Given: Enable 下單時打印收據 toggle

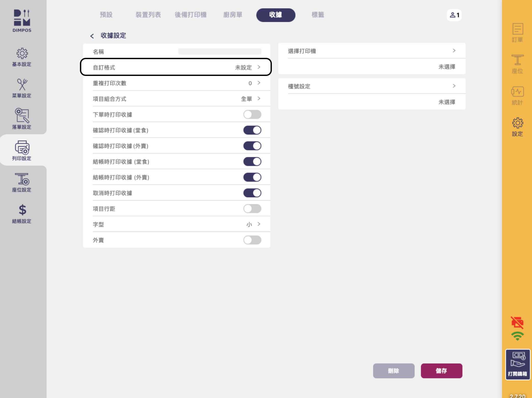Looking at the screenshot, I should (252, 114).
